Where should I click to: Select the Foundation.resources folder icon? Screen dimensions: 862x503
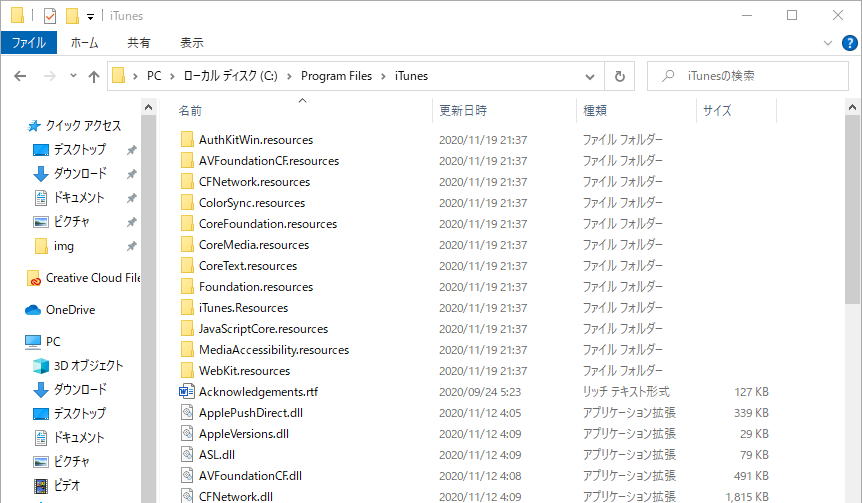(x=187, y=286)
